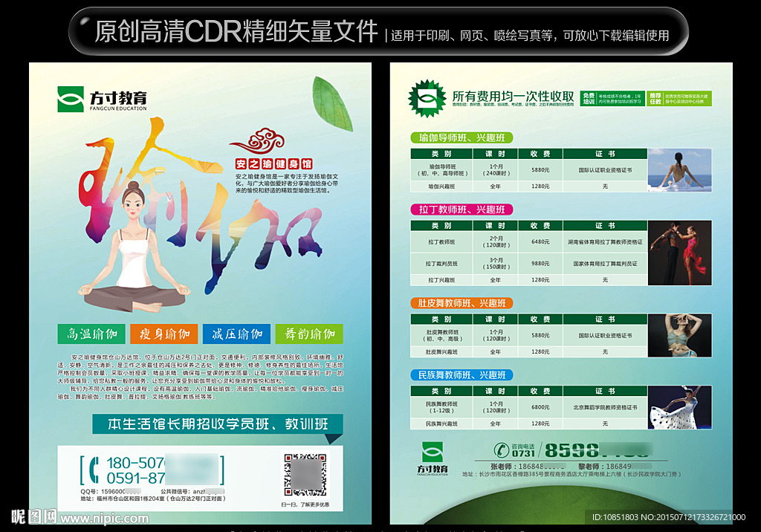Screen dimensions: 761x532
Task: Open the 肚皮舞教师班、兴趣班 orange section label
Action: (462, 303)
